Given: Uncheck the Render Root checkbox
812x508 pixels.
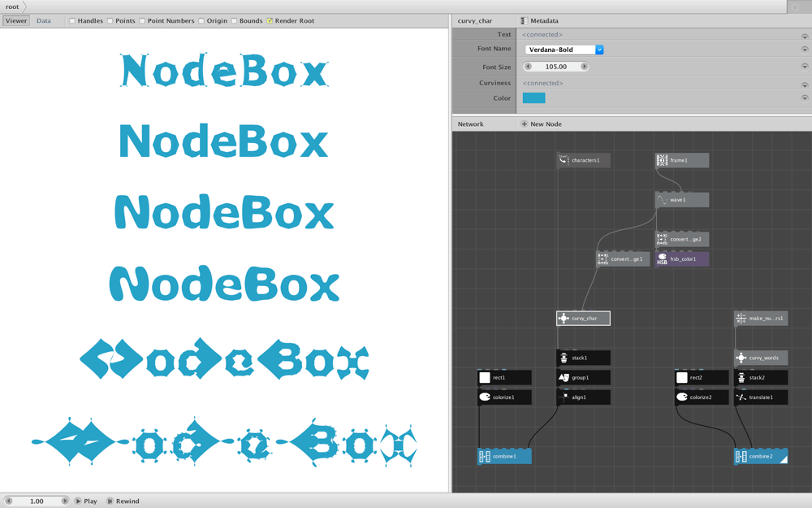Looking at the screenshot, I should pyautogui.click(x=270, y=21).
